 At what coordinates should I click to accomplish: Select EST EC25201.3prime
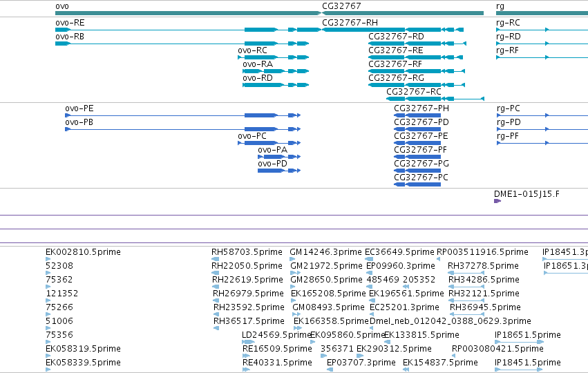click(x=404, y=307)
